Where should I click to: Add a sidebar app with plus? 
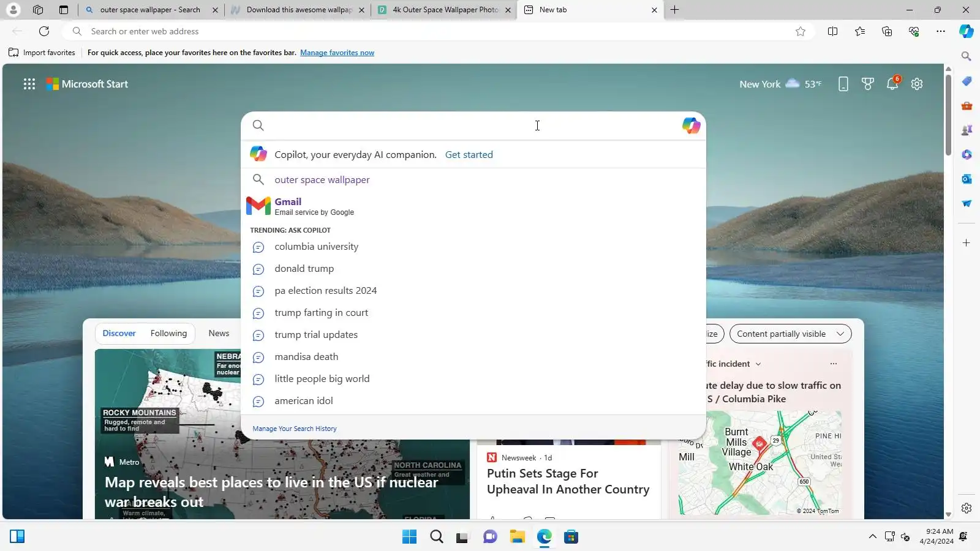click(x=967, y=243)
